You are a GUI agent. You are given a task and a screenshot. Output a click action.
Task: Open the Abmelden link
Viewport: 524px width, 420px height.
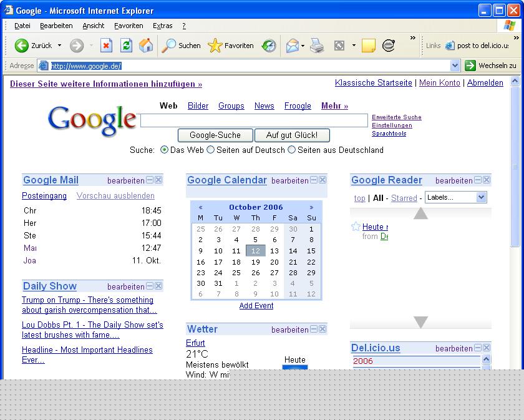[x=485, y=82]
